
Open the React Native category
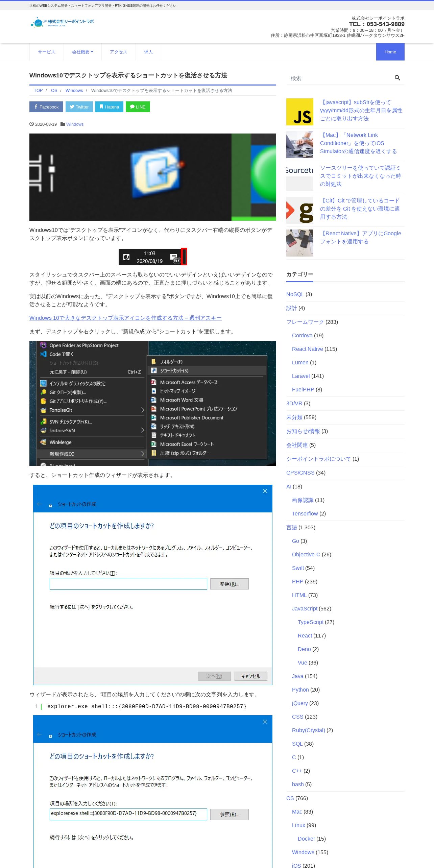pyautogui.click(x=308, y=349)
